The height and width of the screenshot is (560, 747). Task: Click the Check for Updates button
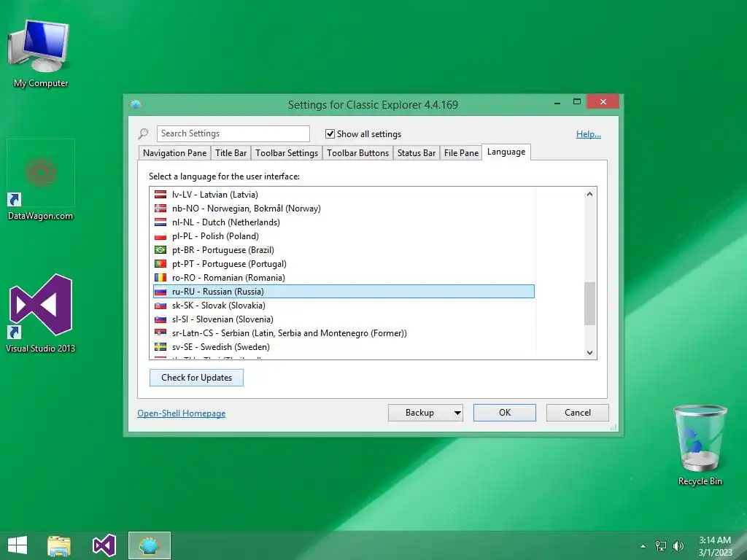196,378
